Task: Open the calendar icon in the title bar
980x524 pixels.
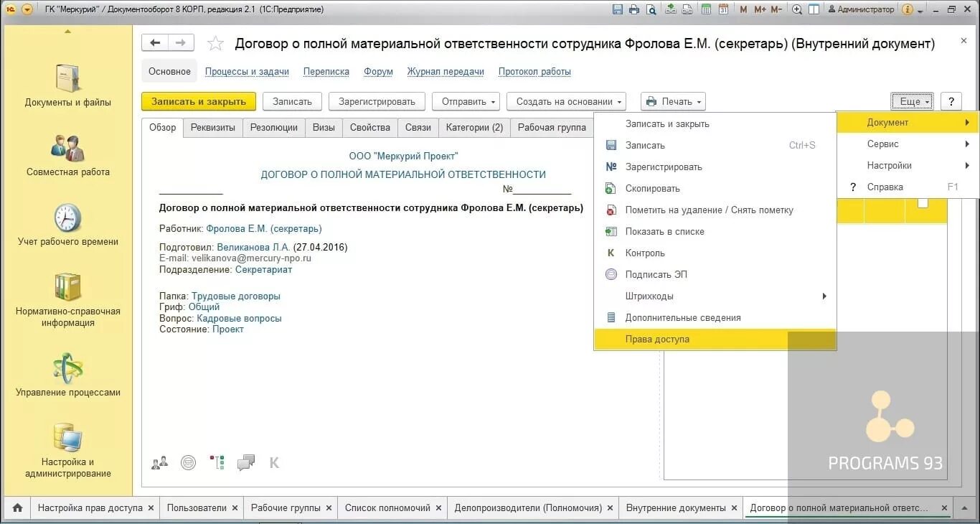Action: (723, 9)
